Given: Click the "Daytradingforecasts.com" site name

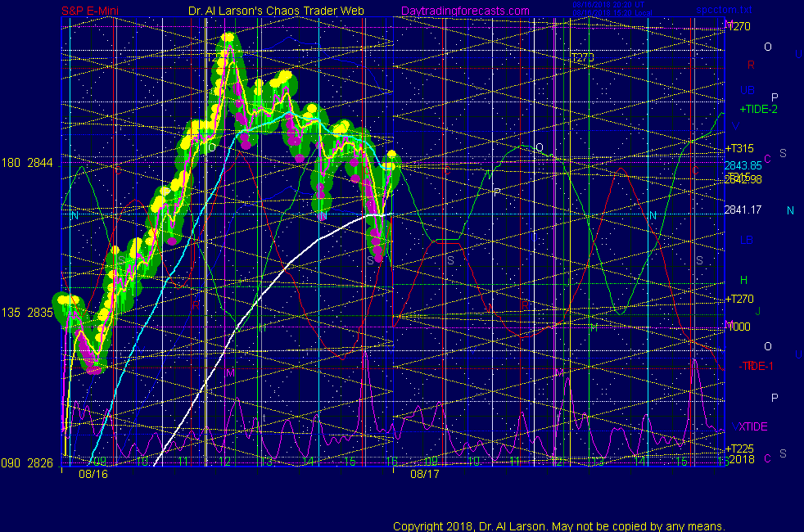Looking at the screenshot, I should (465, 11).
